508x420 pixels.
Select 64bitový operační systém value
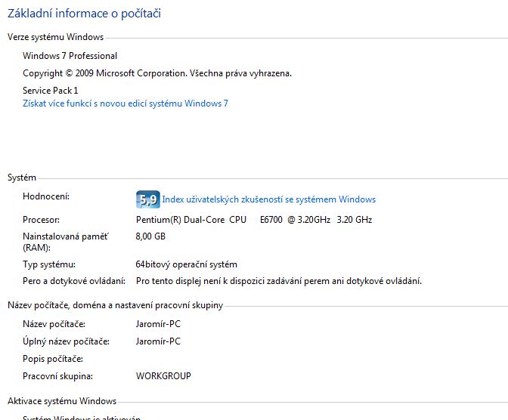click(x=187, y=264)
